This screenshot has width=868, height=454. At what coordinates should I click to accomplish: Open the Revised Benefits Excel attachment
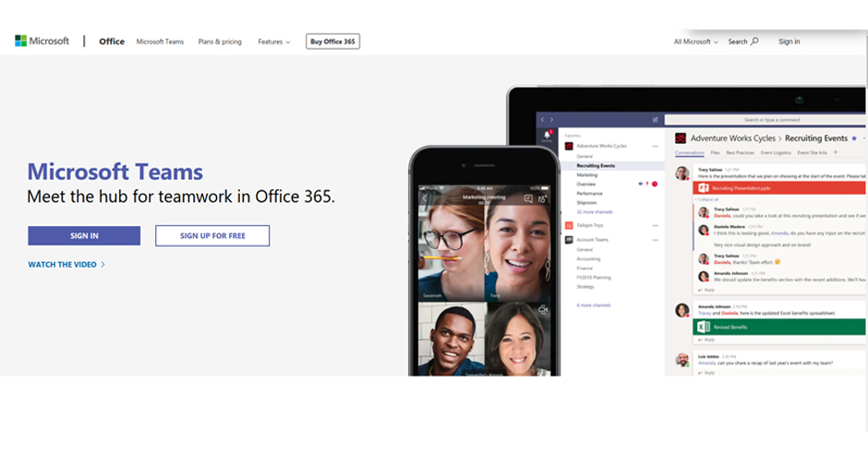click(778, 327)
